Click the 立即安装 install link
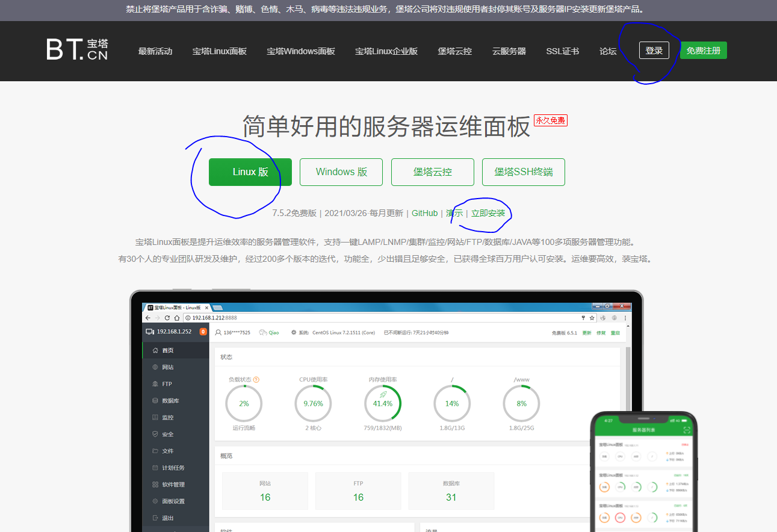 tap(488, 213)
